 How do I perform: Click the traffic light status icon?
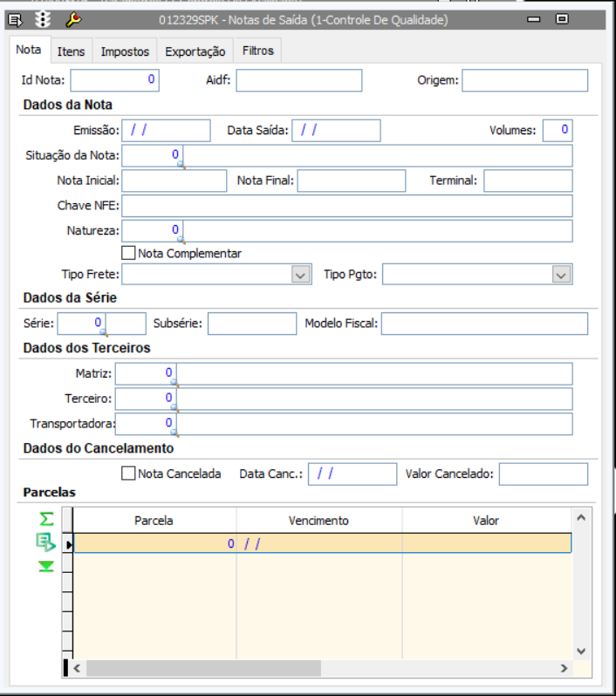pyautogui.click(x=43, y=19)
